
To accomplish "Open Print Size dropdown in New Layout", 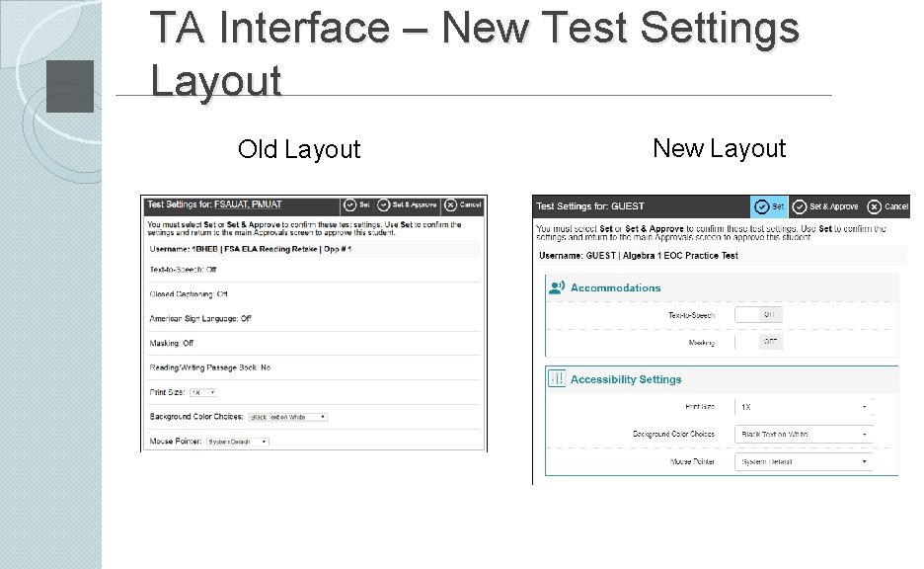I will [804, 407].
